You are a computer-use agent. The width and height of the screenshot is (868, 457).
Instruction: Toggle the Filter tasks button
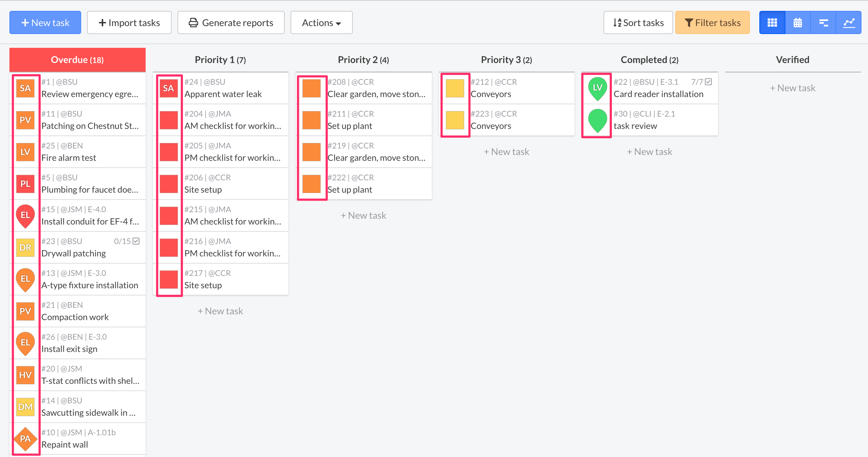(x=712, y=23)
